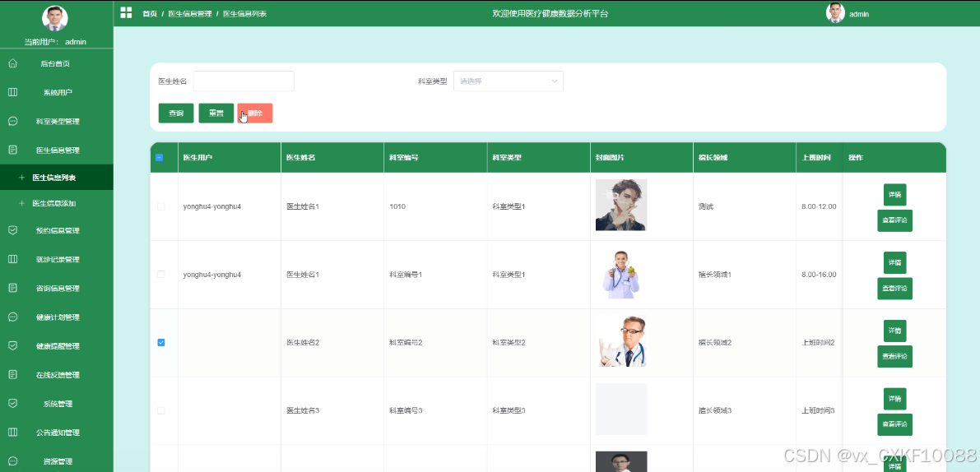Open 在线反馈管理 in the sidebar
This screenshot has height=472, width=980.
[57, 375]
